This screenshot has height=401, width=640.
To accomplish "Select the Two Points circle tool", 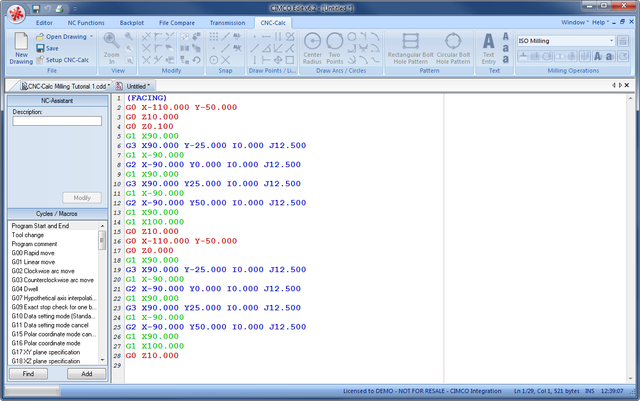I will 334,48.
